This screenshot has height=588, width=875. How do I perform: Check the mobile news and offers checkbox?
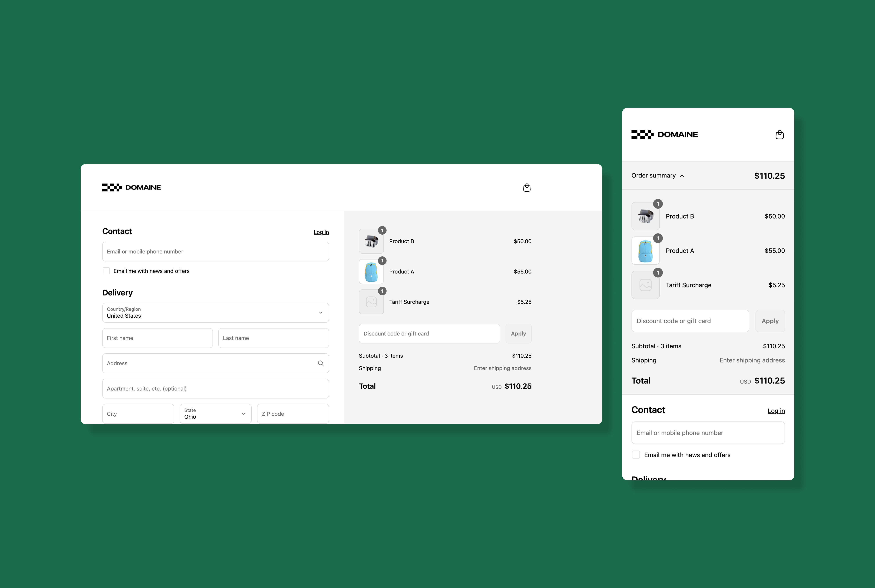click(x=636, y=454)
